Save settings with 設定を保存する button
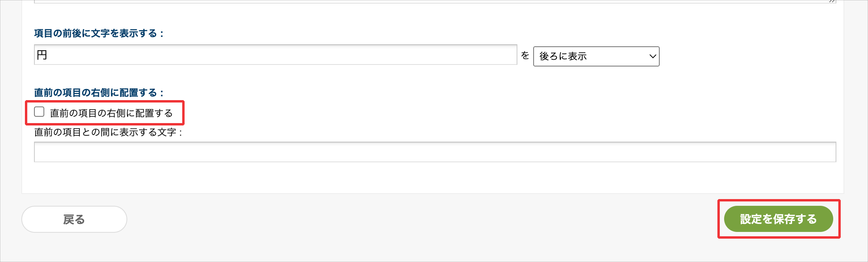The width and height of the screenshot is (868, 262). tap(778, 219)
